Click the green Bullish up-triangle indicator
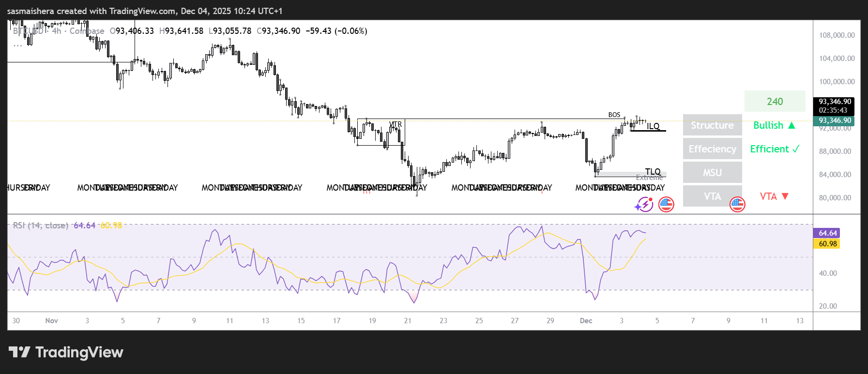This screenshot has width=868, height=374. click(774, 125)
